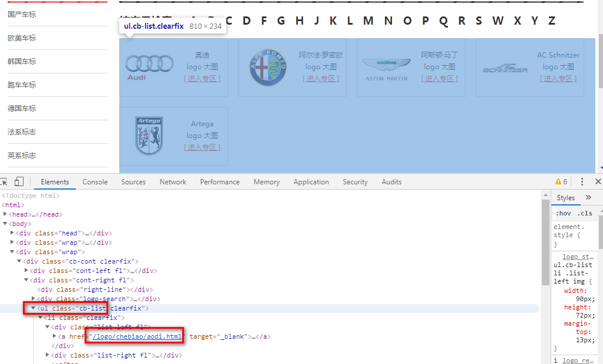The image size is (603, 364).
Task: Click the Artega logo image
Action: pyautogui.click(x=149, y=136)
